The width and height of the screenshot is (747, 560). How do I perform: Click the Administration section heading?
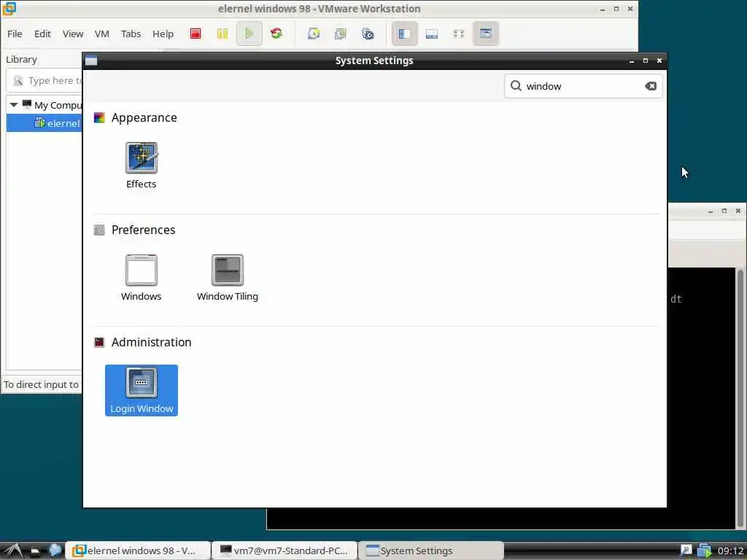coord(151,343)
